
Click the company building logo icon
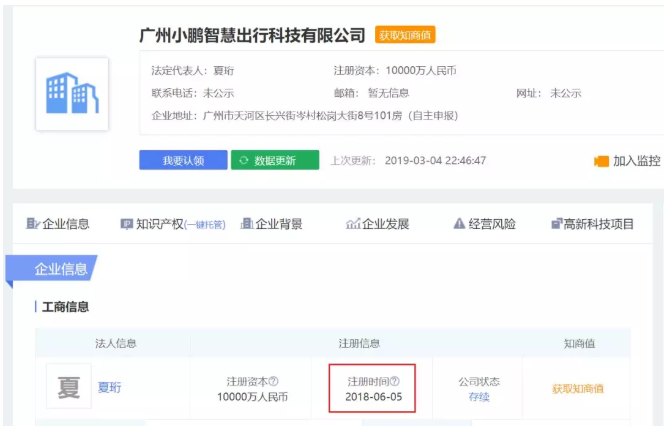[x=71, y=93]
